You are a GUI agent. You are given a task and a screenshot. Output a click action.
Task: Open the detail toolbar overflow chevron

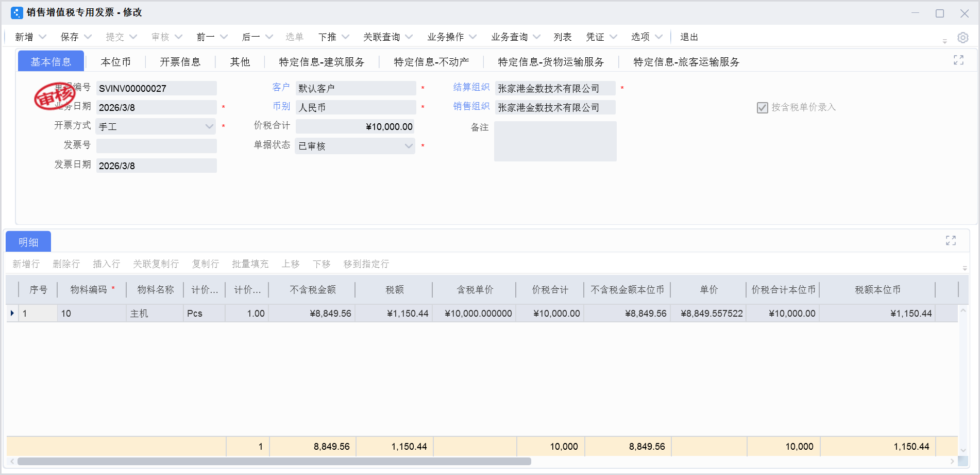(966, 267)
